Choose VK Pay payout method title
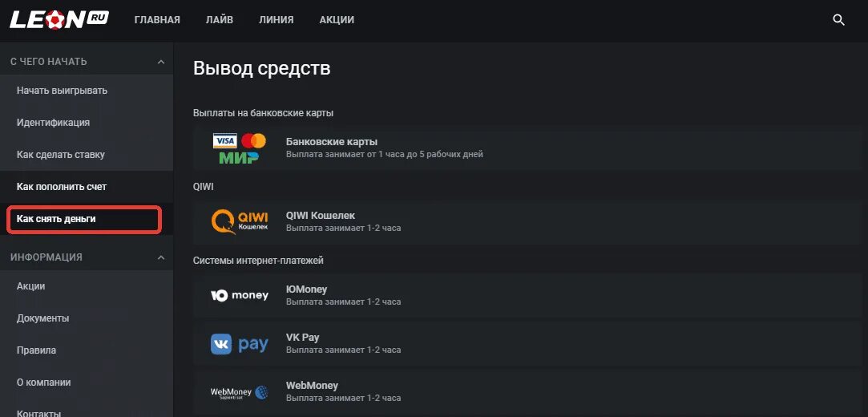 click(302, 338)
